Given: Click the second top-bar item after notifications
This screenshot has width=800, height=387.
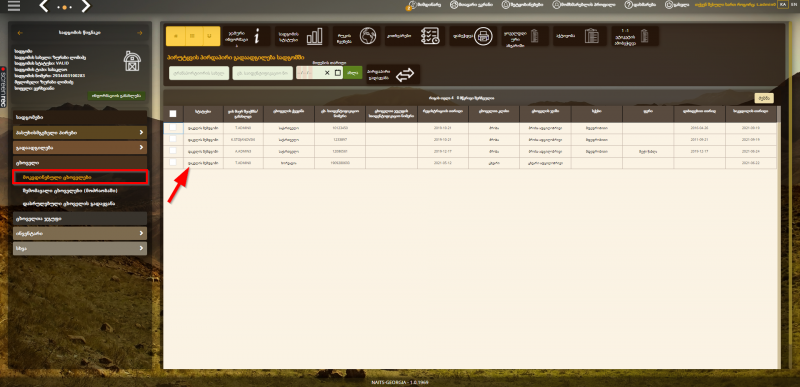Looking at the screenshot, I should (471, 5).
